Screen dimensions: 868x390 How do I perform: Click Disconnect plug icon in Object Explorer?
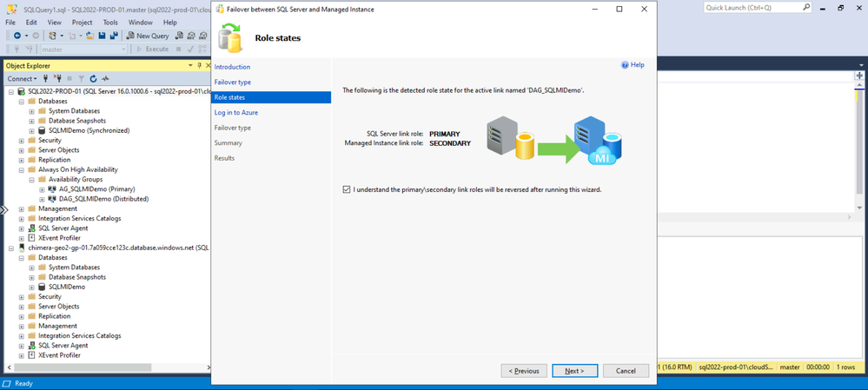(x=57, y=78)
